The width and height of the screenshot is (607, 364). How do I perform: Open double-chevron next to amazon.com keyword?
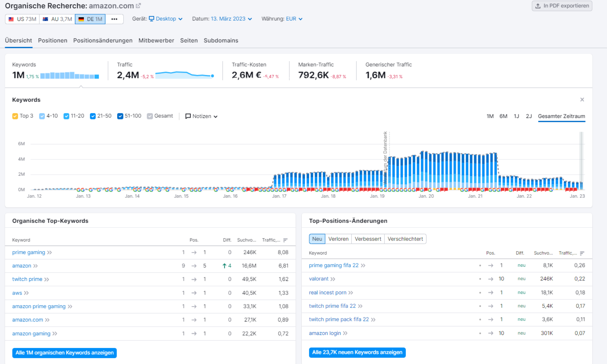click(x=47, y=320)
